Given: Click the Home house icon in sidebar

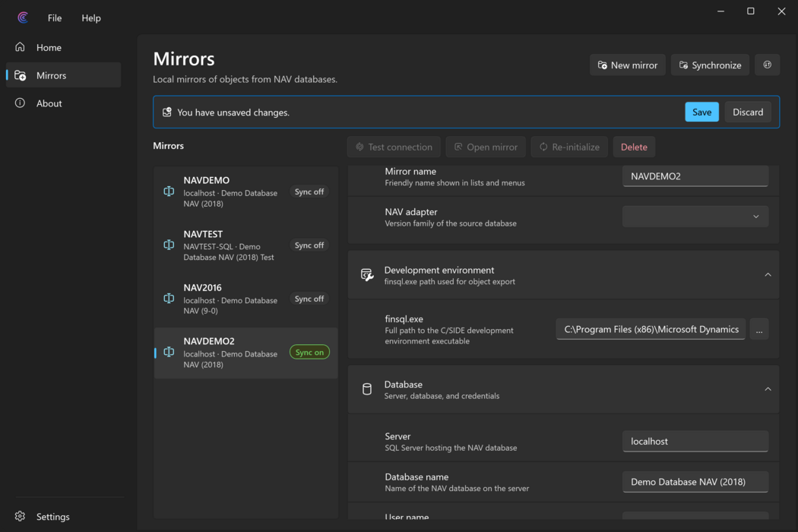Looking at the screenshot, I should [20, 47].
